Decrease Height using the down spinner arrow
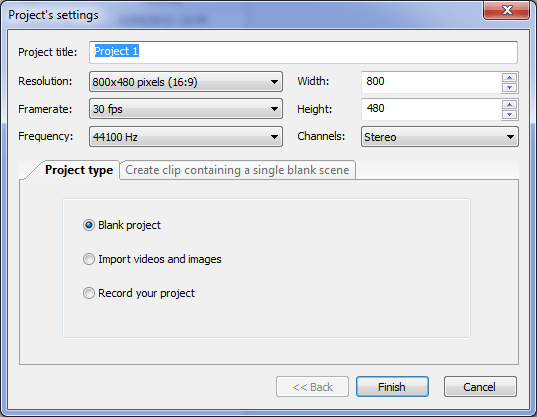Viewport: 537px width, 417px height. (x=509, y=115)
